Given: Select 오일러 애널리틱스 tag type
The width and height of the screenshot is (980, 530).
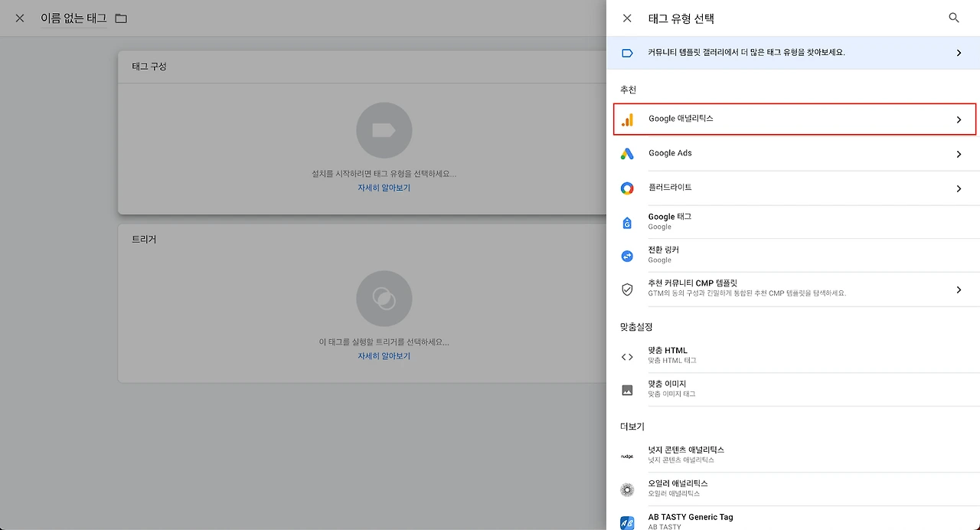Looking at the screenshot, I should (x=793, y=489).
